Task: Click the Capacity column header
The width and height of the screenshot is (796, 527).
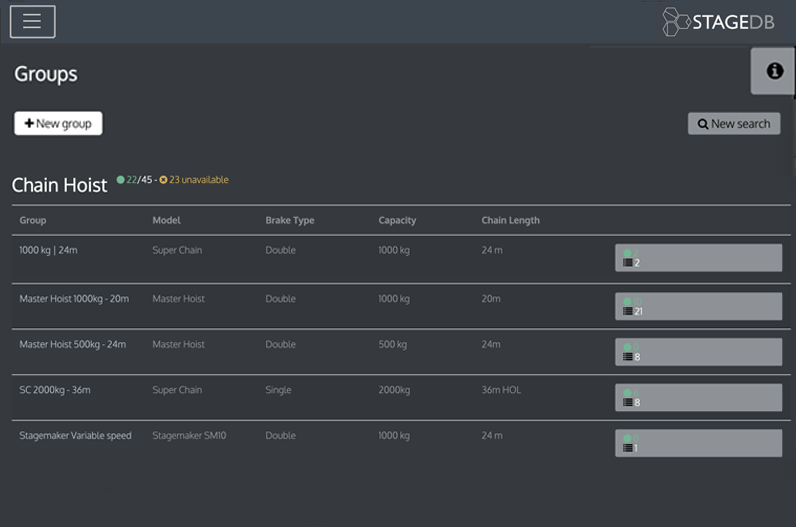Action: (x=397, y=220)
